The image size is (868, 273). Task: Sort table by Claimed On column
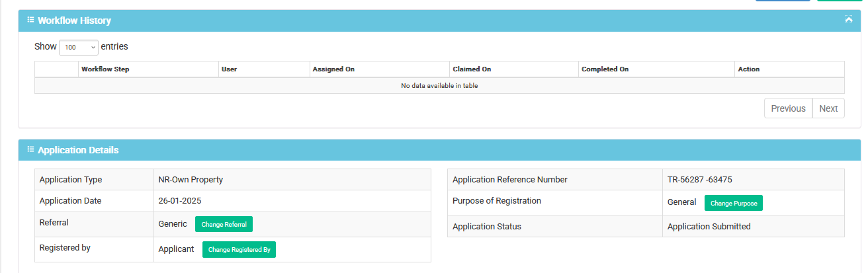click(x=513, y=69)
